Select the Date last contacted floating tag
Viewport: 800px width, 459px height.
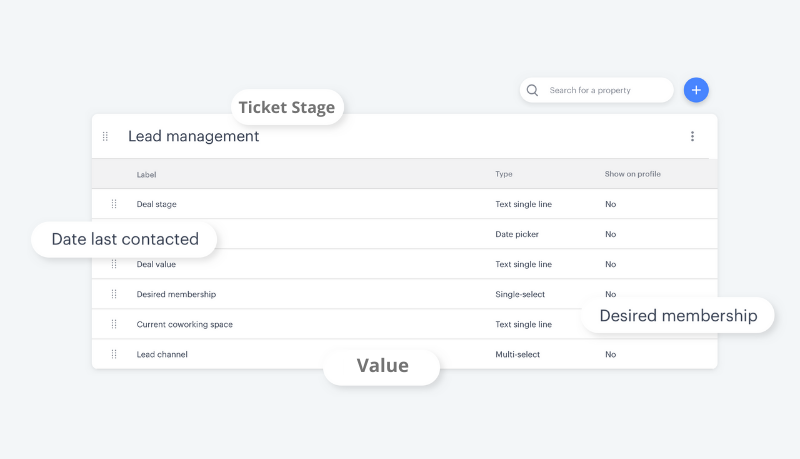pos(125,239)
